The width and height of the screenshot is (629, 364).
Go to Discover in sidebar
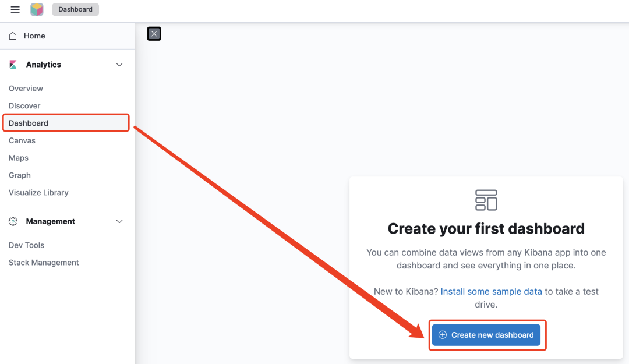pos(24,106)
